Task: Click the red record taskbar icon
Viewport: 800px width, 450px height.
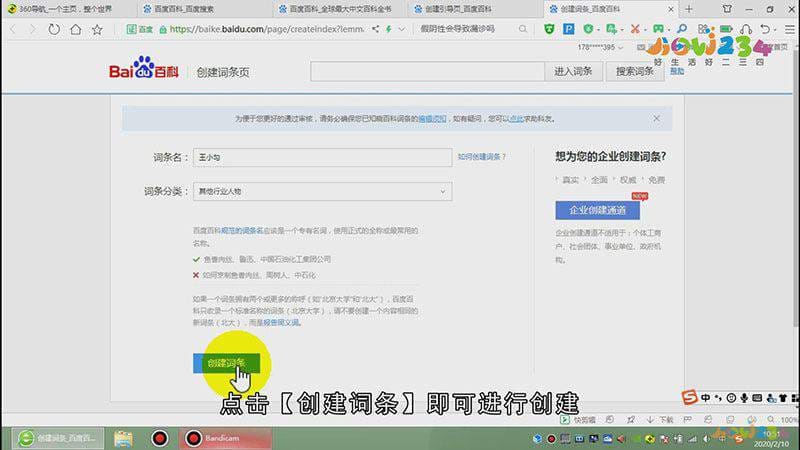Action: pos(160,438)
